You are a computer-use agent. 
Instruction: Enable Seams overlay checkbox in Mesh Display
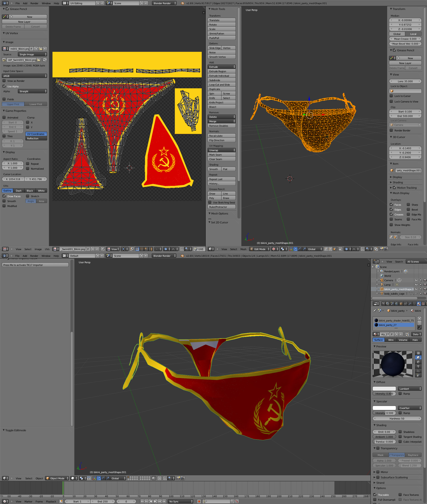pyautogui.click(x=391, y=219)
